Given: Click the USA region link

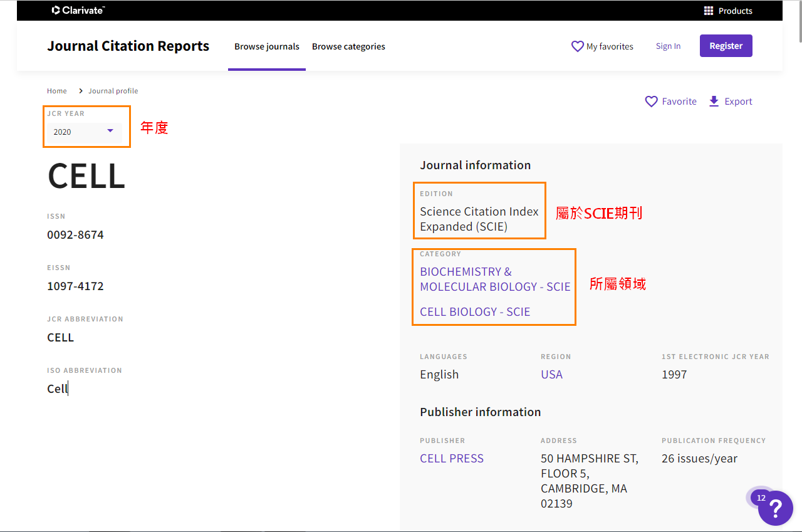Looking at the screenshot, I should pyautogui.click(x=551, y=374).
